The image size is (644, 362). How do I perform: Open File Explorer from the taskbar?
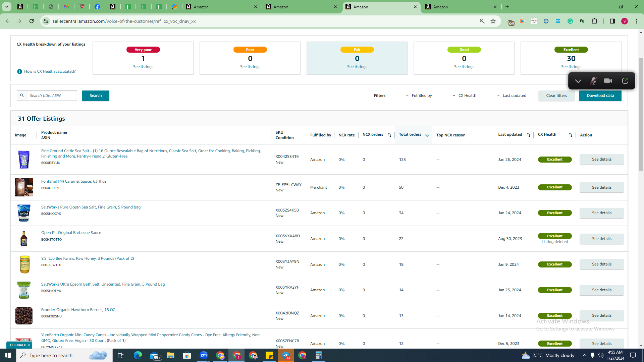(x=171, y=355)
